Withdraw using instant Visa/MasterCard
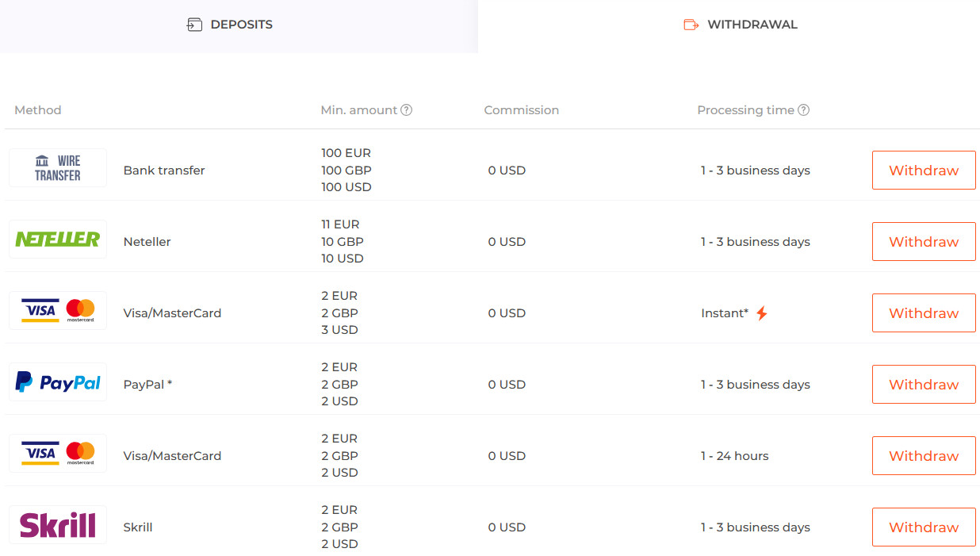 [923, 313]
